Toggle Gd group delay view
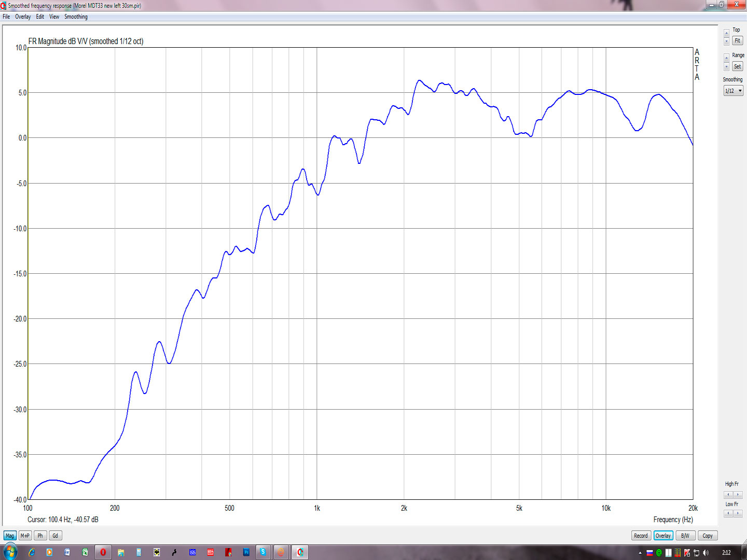This screenshot has width=747, height=560. pos(55,536)
